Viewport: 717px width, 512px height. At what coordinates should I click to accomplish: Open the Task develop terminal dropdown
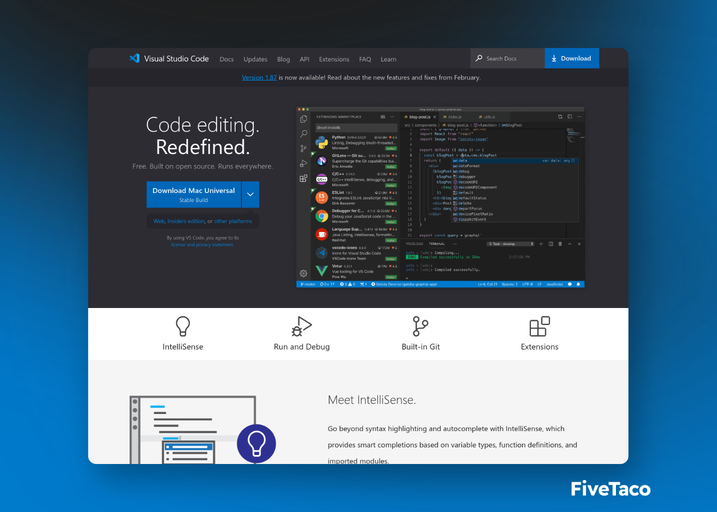[510, 244]
